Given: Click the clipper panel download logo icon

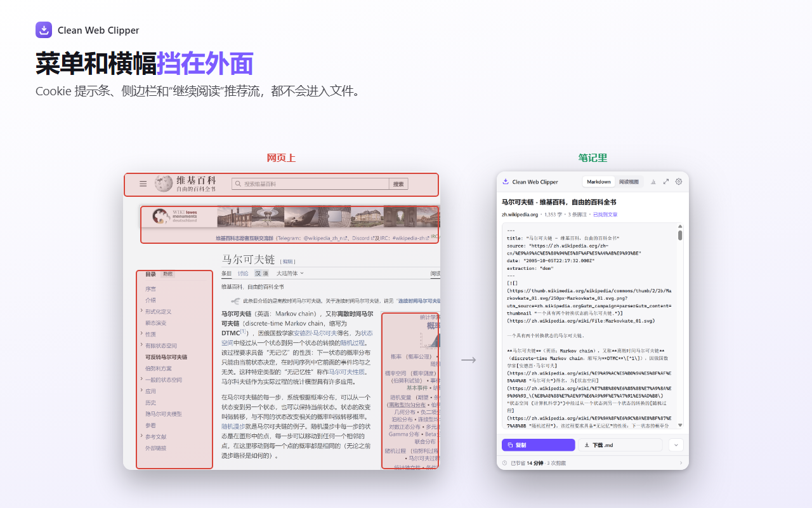Looking at the screenshot, I should click(506, 182).
